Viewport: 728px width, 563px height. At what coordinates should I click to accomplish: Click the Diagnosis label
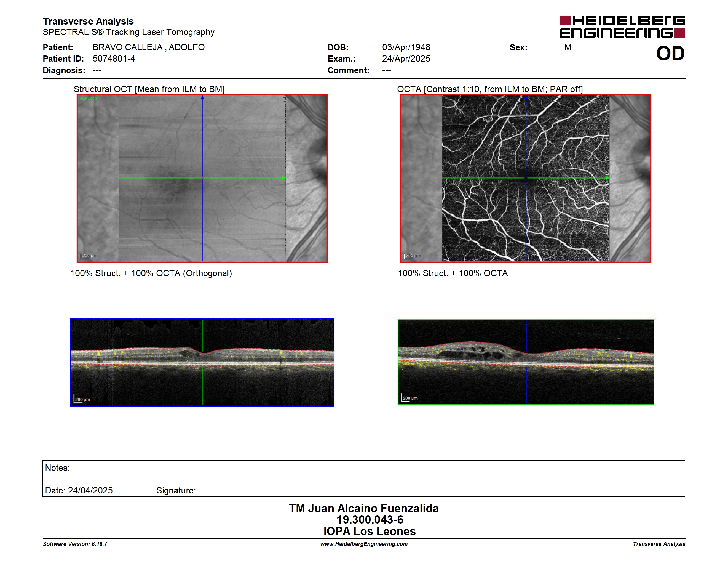[64, 70]
